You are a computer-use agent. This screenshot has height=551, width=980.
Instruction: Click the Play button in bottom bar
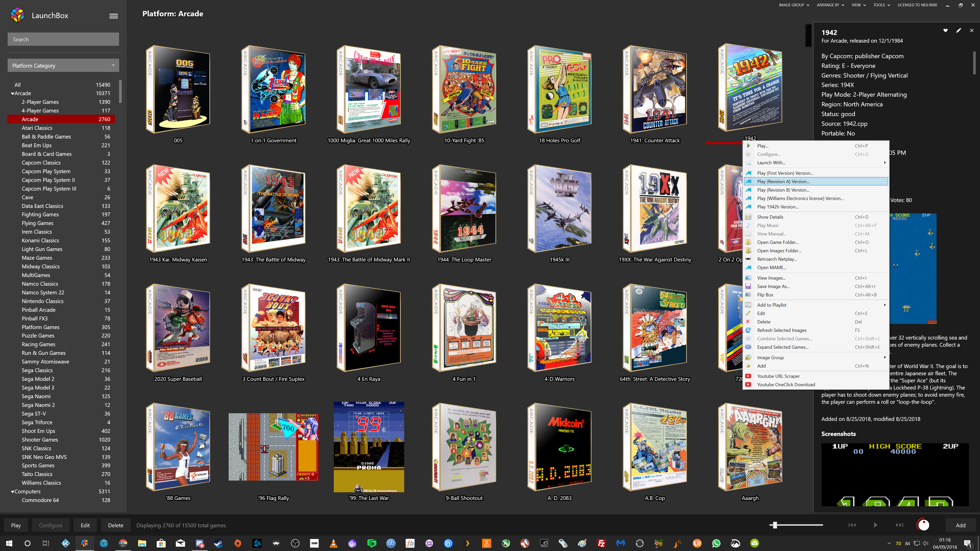(16, 525)
